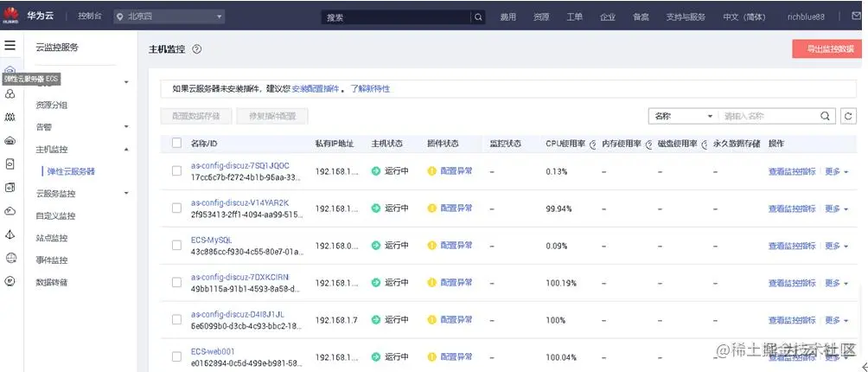Open 更多 dropdown for as-config-discuz-7DXKCIRN row
Image resolution: width=868 pixels, height=372 pixels.
(837, 283)
